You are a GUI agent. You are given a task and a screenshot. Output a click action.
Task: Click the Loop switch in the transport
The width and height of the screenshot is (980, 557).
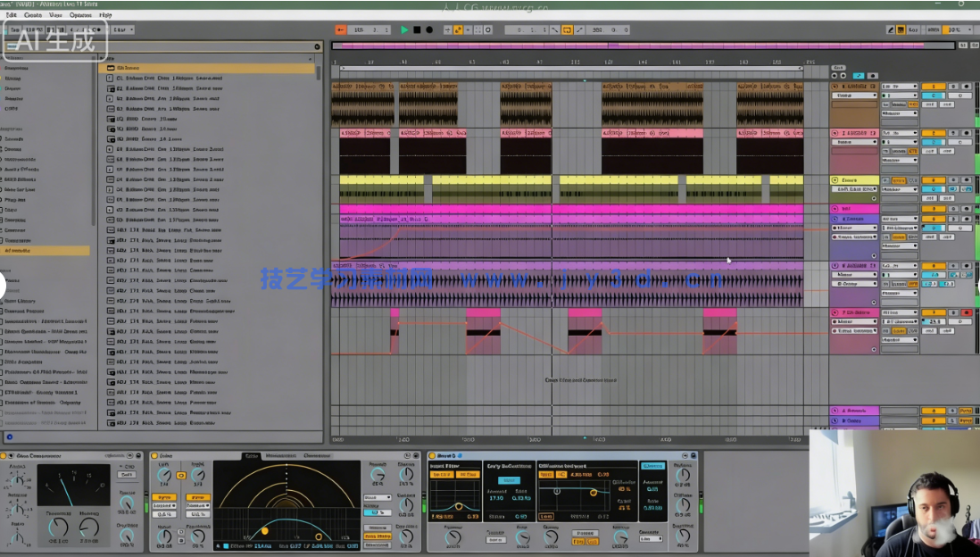pos(567,29)
